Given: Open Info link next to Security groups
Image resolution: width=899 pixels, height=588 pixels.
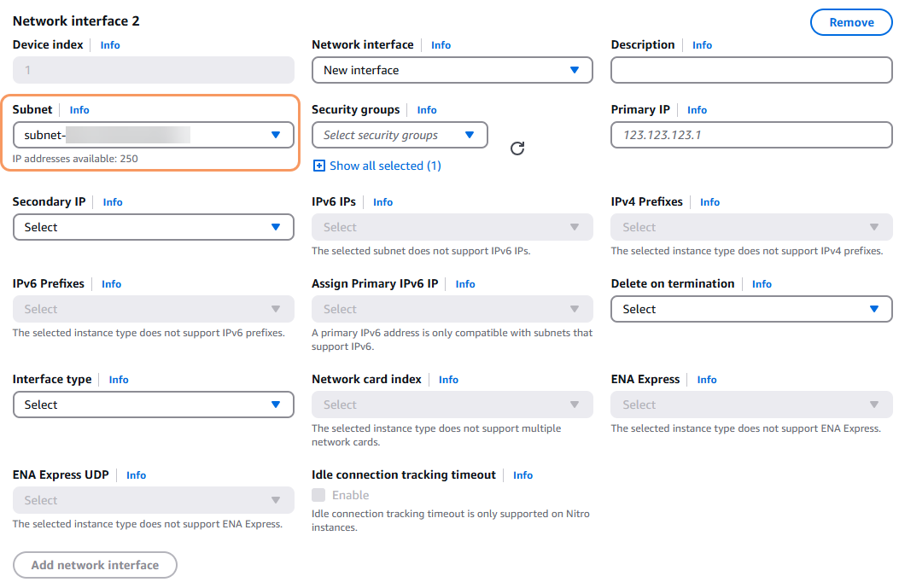Looking at the screenshot, I should [427, 110].
